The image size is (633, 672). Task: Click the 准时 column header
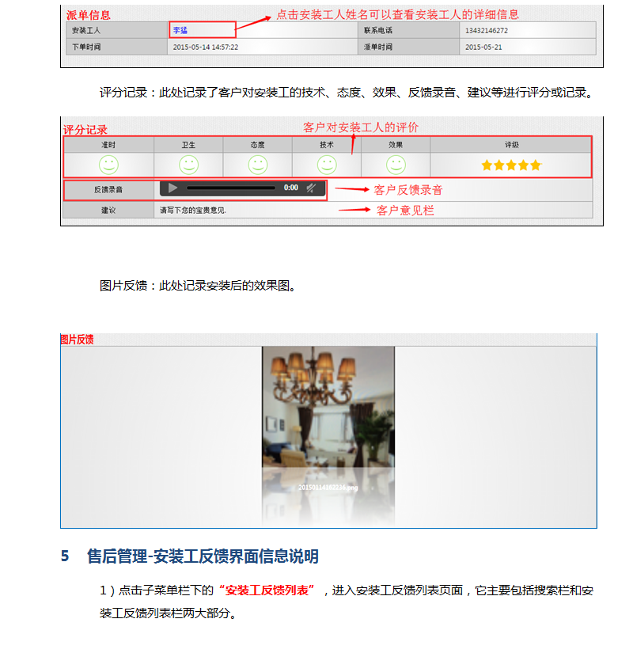point(108,145)
